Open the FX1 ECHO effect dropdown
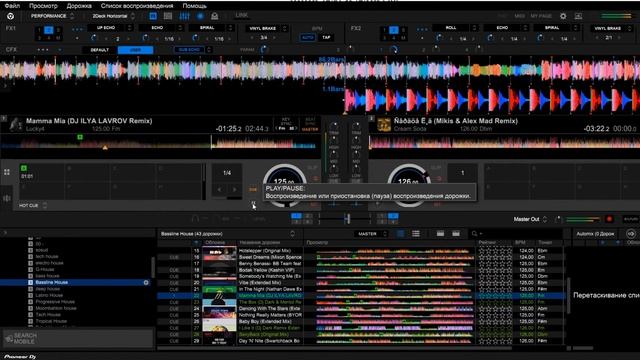This screenshot has height=360, width=640. (x=161, y=28)
